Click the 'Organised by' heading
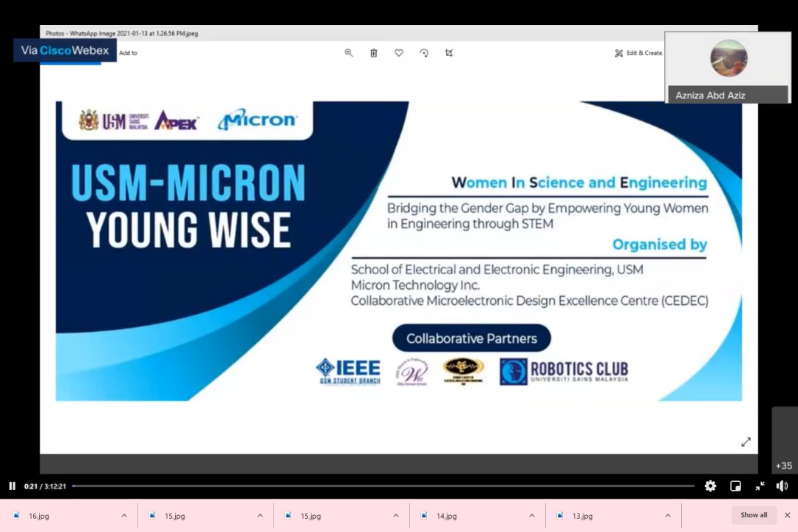798x532 pixels. tap(660, 245)
